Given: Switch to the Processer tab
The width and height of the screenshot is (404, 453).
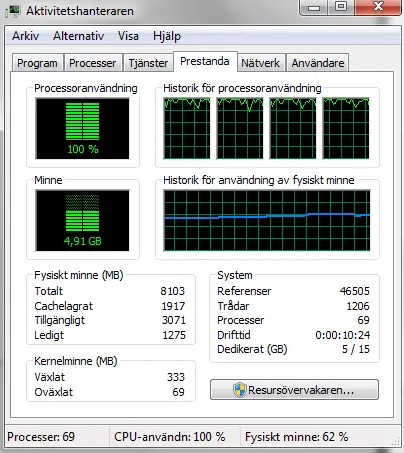Looking at the screenshot, I should (93, 63).
